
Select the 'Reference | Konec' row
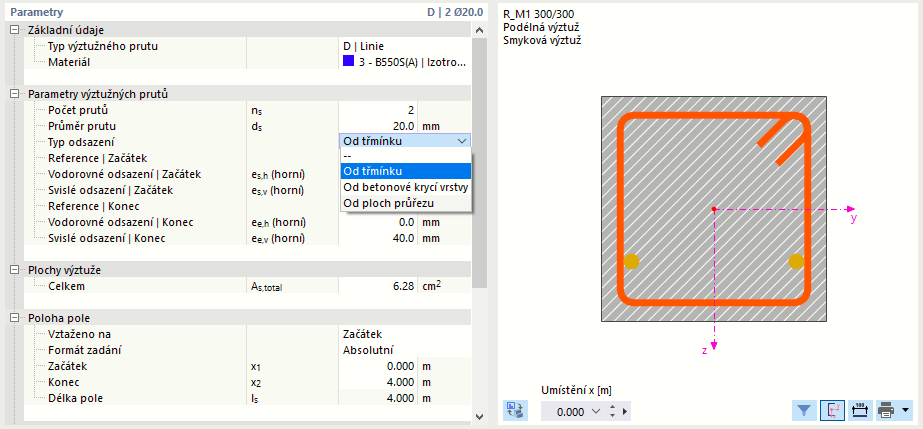pyautogui.click(x=93, y=207)
